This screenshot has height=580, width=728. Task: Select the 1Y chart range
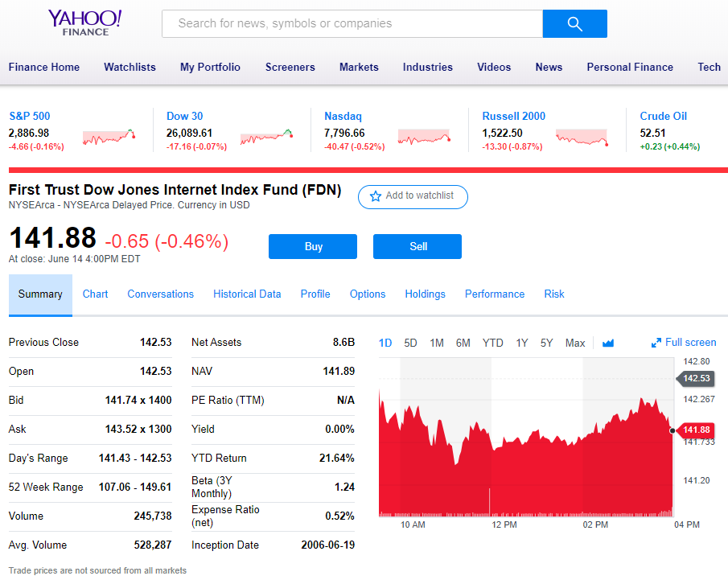point(522,343)
